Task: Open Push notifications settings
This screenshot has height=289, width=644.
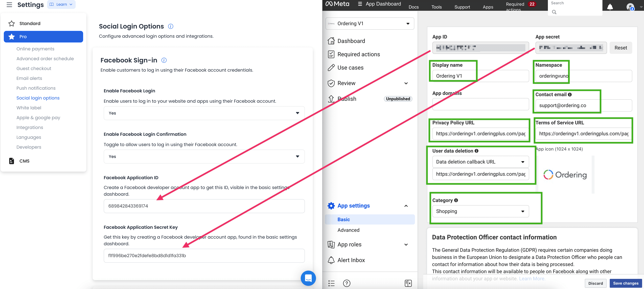Action: tap(36, 88)
